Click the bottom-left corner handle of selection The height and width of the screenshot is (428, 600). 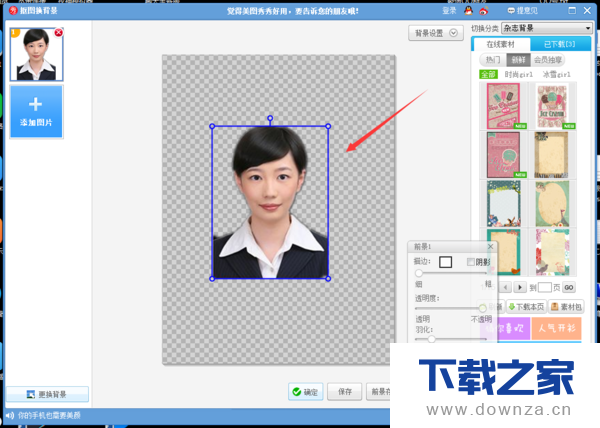click(x=212, y=279)
